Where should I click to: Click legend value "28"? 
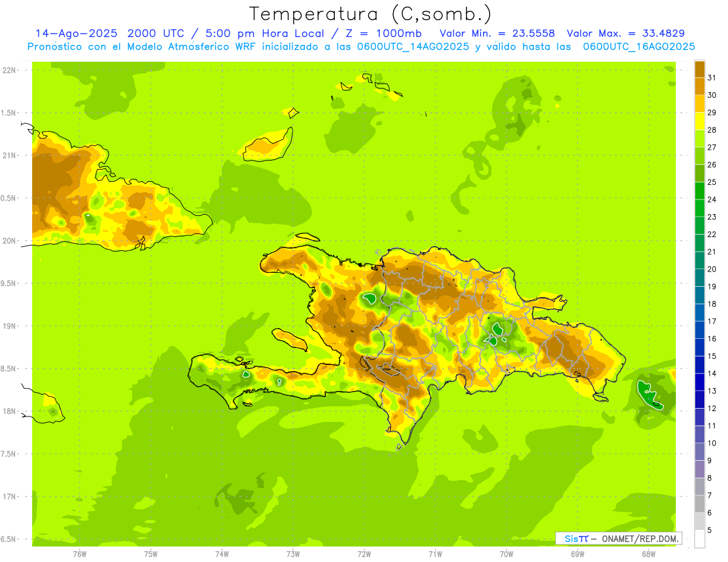712,130
